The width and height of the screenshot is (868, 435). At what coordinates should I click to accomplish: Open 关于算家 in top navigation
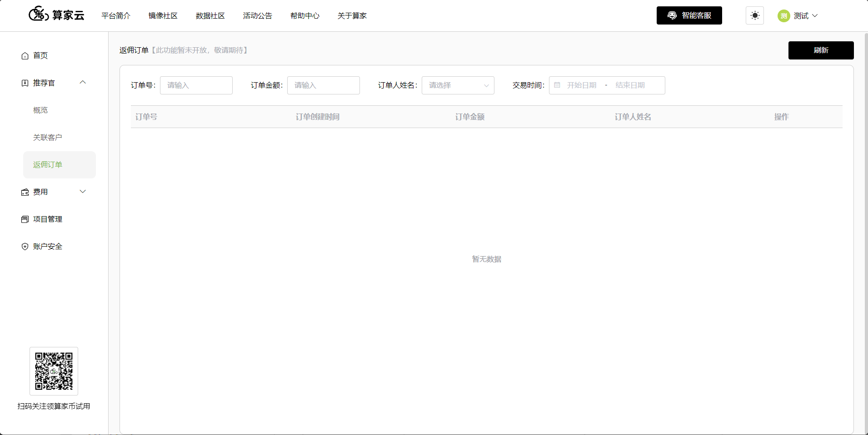(x=352, y=16)
